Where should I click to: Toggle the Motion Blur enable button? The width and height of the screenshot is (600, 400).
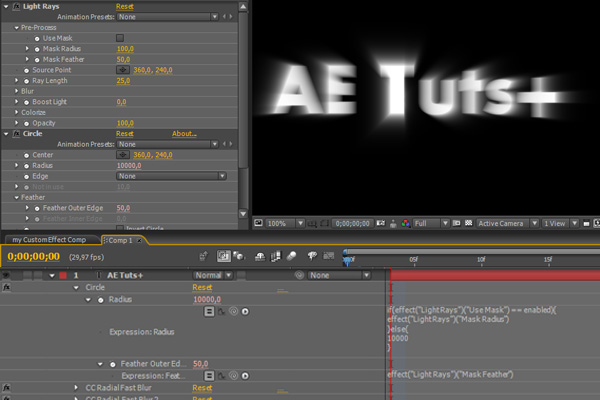(292, 256)
